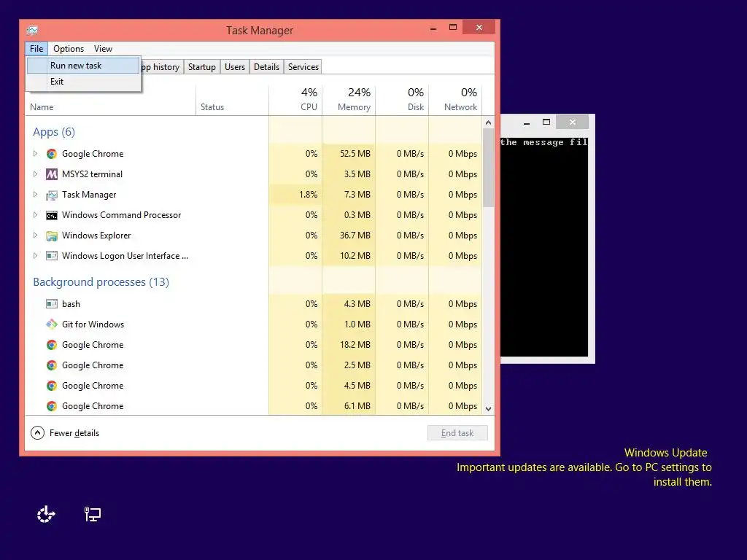Switch to the Details tab
Viewport: 747px width, 560px height.
tap(266, 67)
